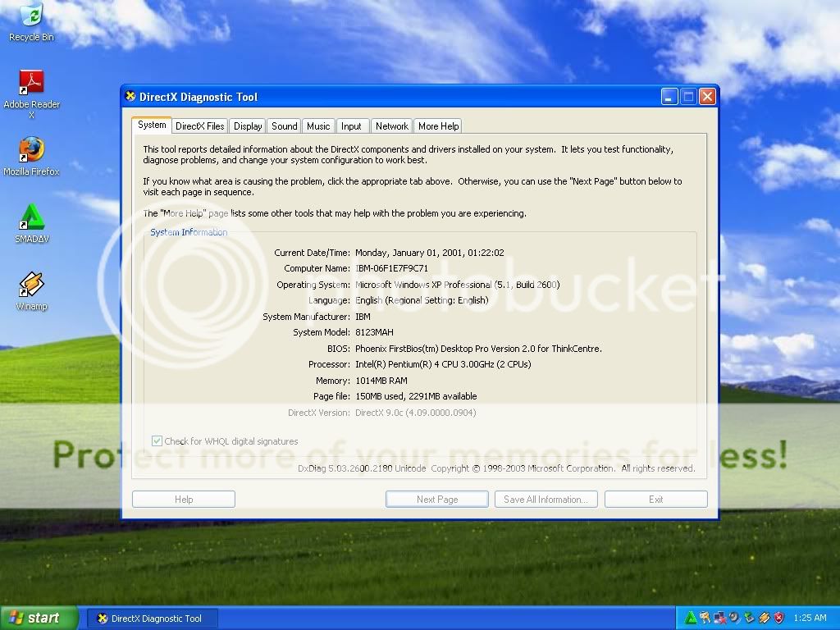Minimize the DirectX Diagnostic Tool window
The height and width of the screenshot is (630, 840).
click(669, 97)
